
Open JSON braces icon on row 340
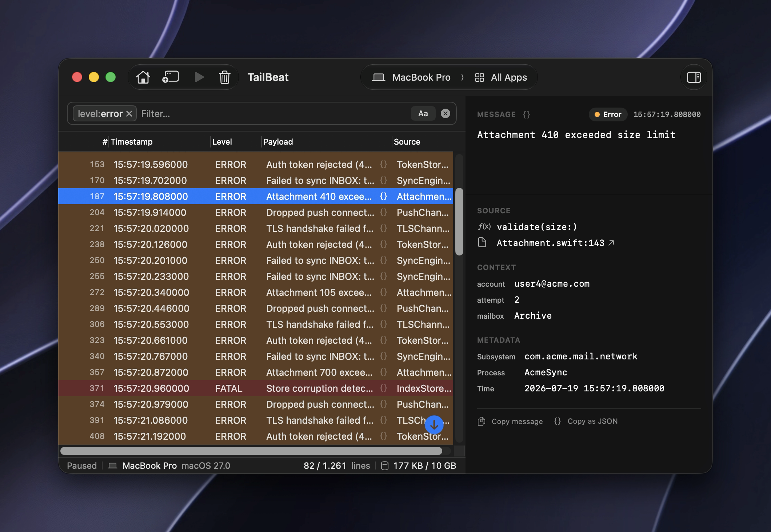click(383, 356)
